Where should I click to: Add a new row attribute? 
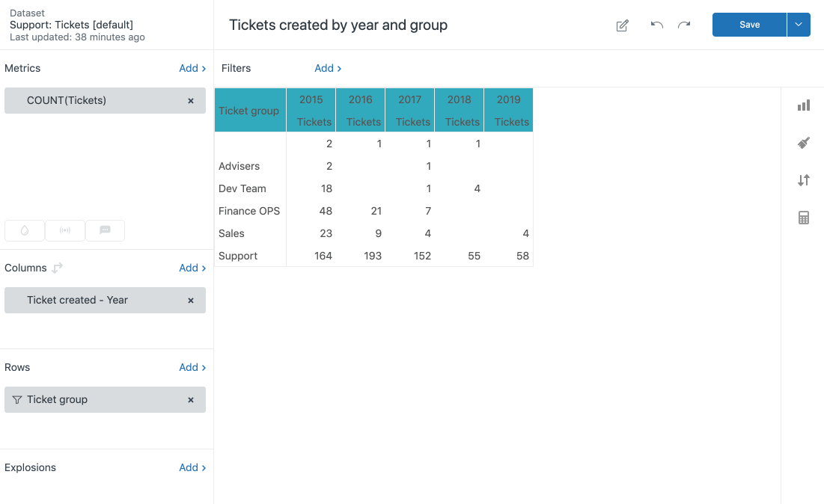192,367
